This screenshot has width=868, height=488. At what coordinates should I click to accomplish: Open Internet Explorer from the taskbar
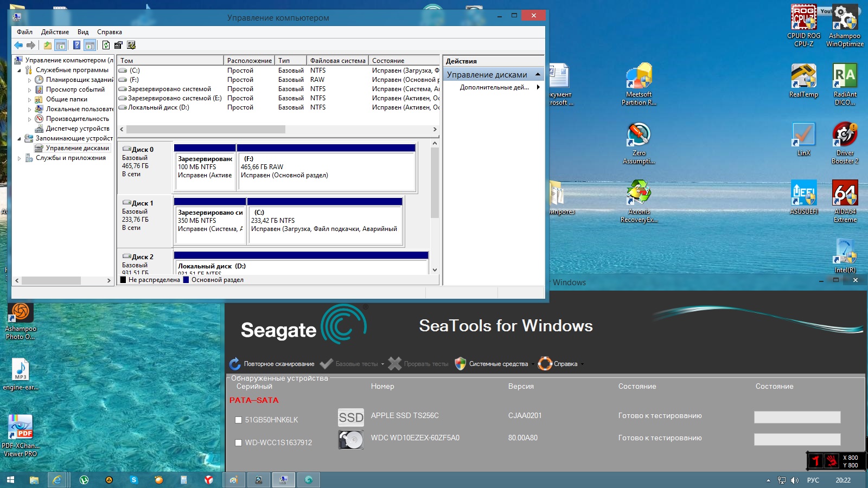[x=57, y=480]
